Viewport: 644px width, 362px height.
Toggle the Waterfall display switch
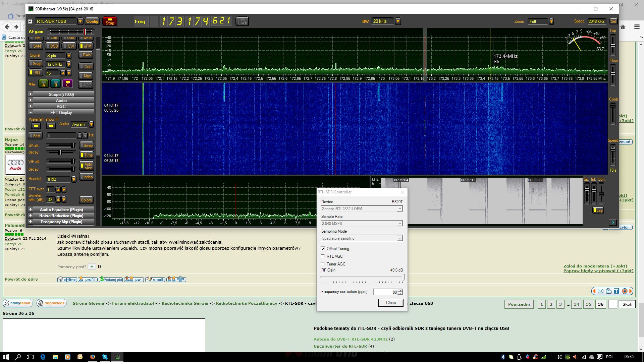36,126
